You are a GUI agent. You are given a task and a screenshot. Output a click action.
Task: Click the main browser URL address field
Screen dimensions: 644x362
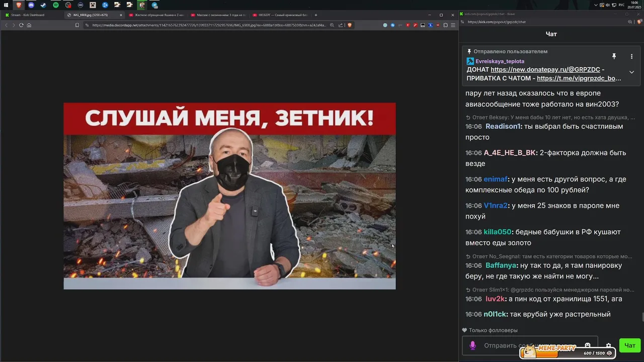[209, 25]
